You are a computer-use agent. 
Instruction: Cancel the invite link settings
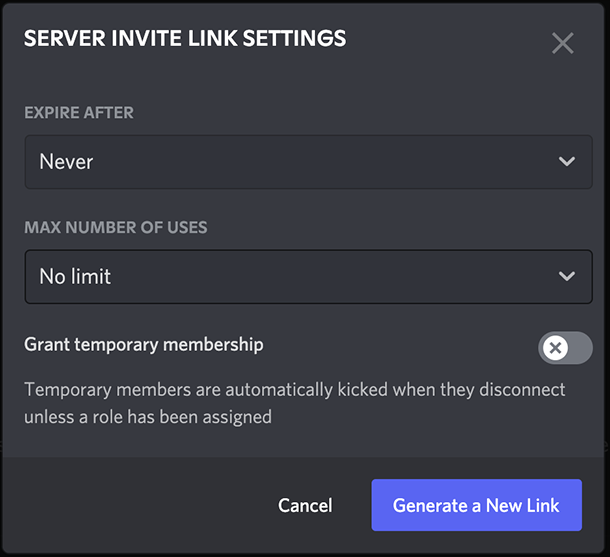[305, 505]
